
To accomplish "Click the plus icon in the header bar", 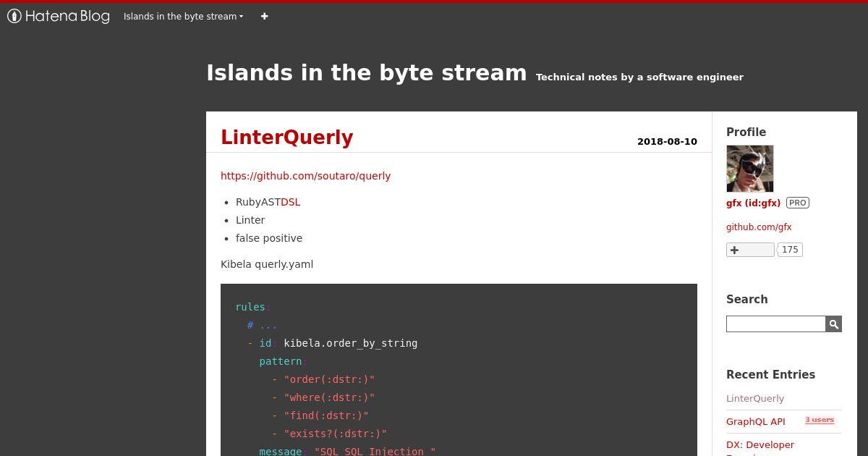I will coord(264,16).
